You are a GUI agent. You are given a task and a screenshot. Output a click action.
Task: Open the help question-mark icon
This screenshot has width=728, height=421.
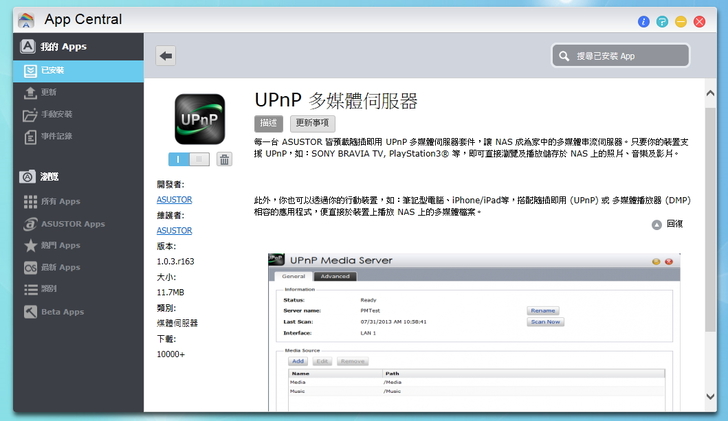pos(662,21)
